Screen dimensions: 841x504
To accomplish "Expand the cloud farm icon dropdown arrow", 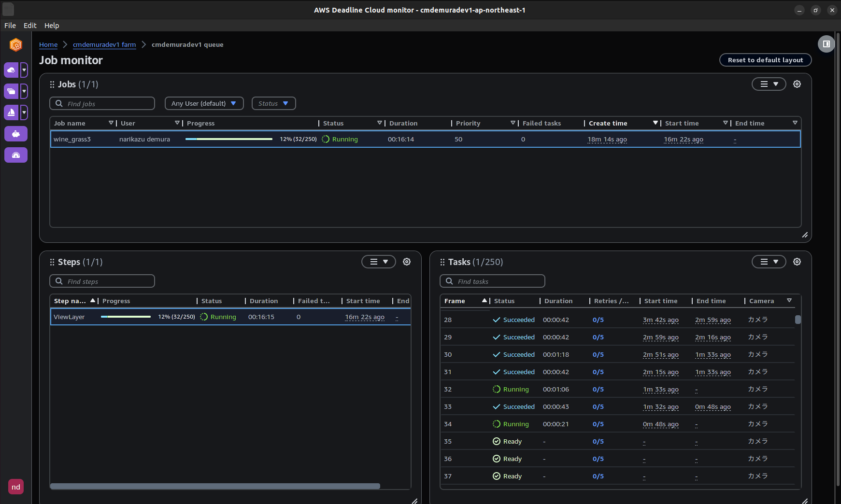I will 24,70.
